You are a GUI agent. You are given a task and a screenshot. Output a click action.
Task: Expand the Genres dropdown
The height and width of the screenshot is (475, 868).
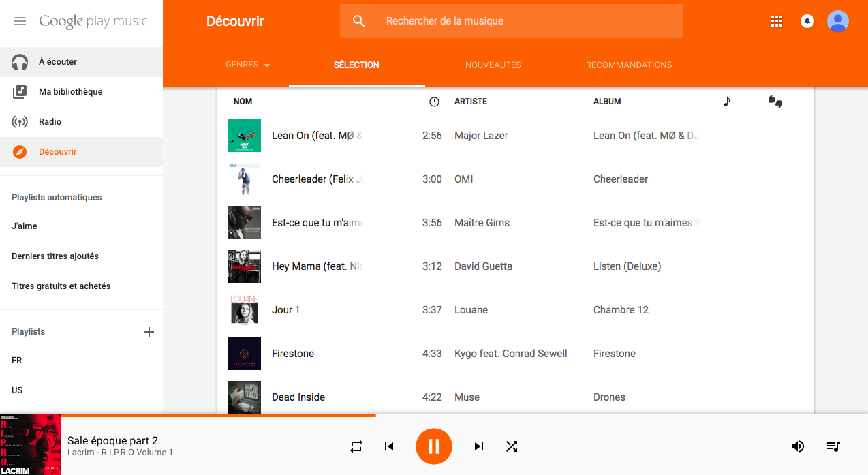(248, 65)
